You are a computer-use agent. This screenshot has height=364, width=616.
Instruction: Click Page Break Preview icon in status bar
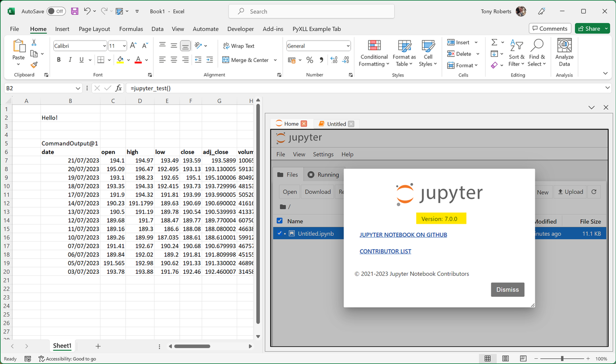(523, 359)
